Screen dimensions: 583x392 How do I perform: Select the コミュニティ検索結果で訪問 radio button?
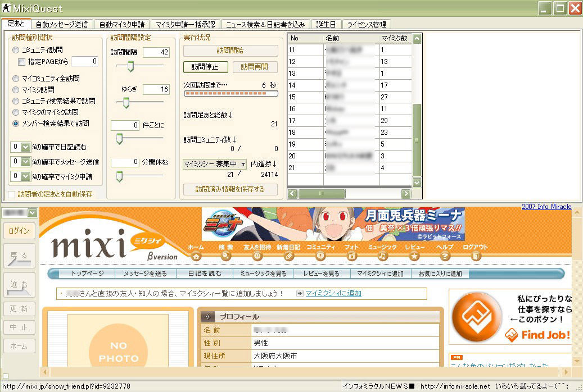(16, 101)
